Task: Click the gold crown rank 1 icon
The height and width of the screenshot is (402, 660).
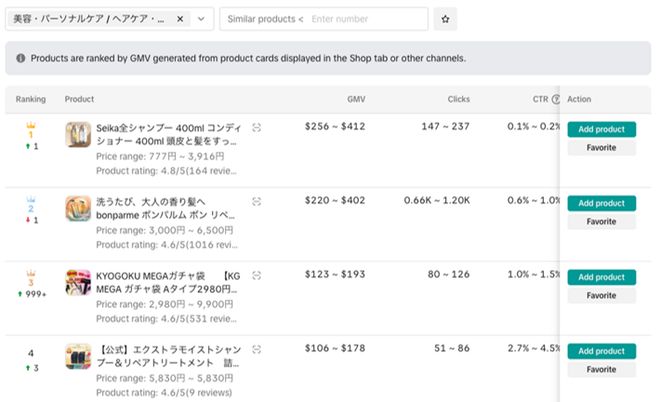Action: click(31, 125)
